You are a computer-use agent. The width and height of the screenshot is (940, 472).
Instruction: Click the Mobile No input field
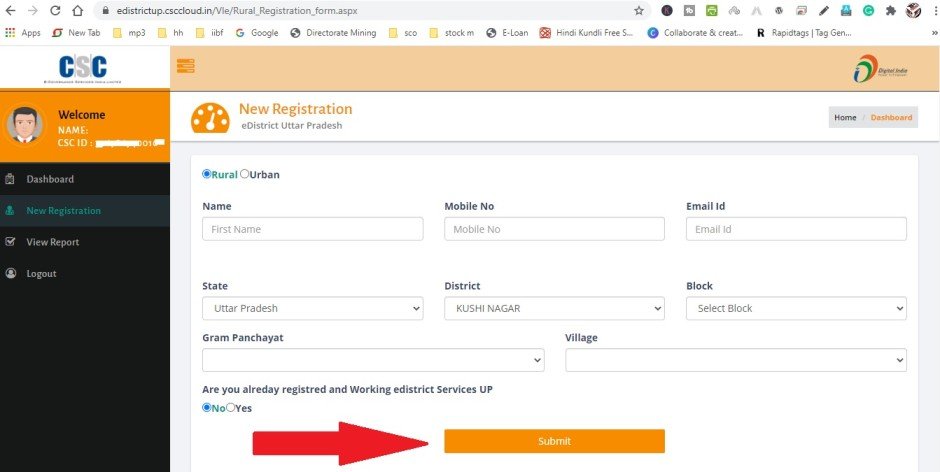coord(554,229)
